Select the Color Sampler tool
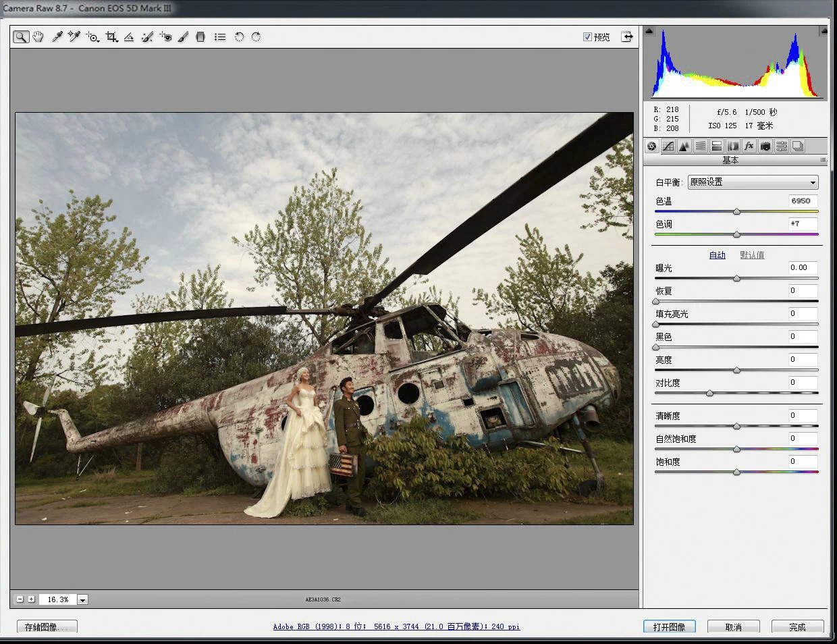Viewport: 837px width, 644px height. point(74,37)
